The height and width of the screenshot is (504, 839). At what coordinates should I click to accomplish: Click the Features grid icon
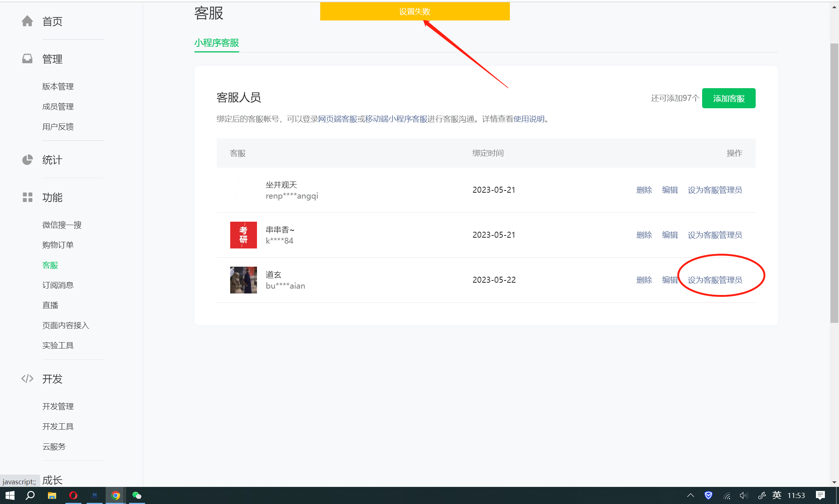pos(27,197)
